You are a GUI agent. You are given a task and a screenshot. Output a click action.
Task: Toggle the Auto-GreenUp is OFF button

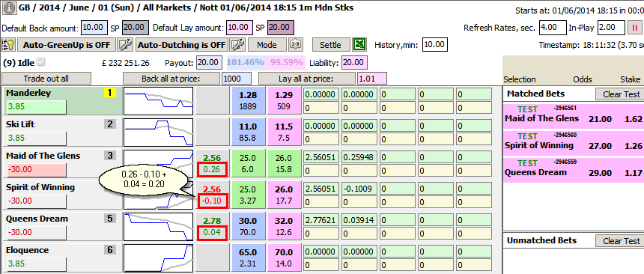pos(66,45)
